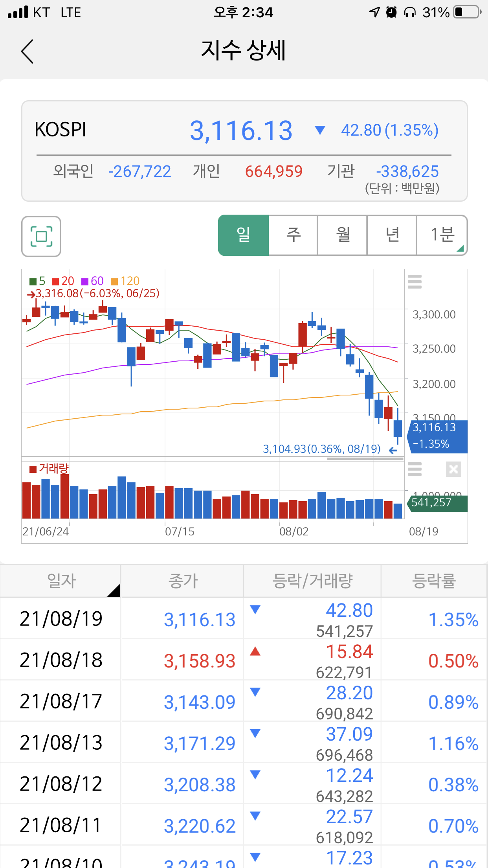Open volume chart hamburger menu
The width and height of the screenshot is (488, 868).
(x=415, y=469)
